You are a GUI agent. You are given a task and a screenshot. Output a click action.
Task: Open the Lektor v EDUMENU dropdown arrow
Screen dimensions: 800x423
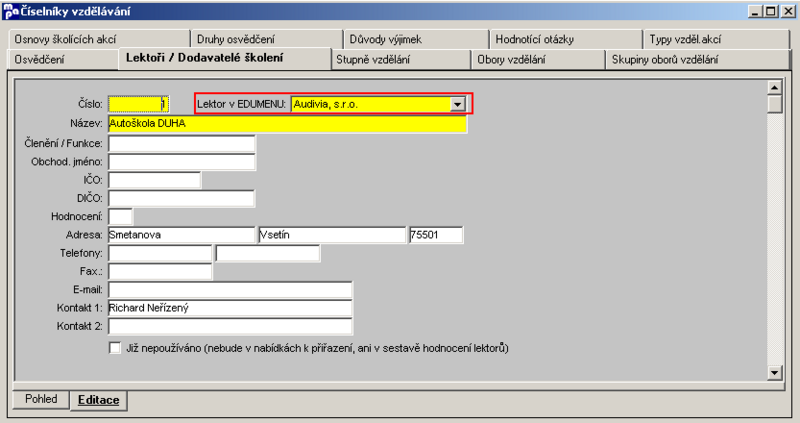pyautogui.click(x=457, y=105)
